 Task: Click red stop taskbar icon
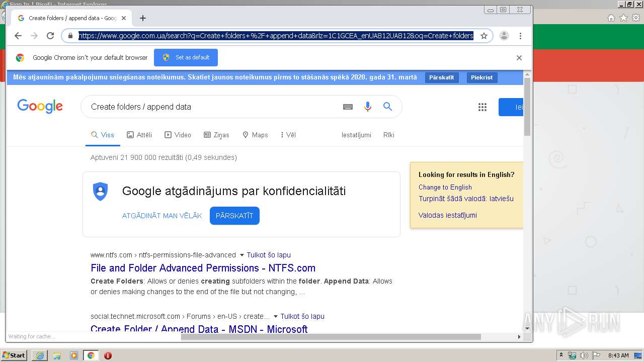coord(108,355)
